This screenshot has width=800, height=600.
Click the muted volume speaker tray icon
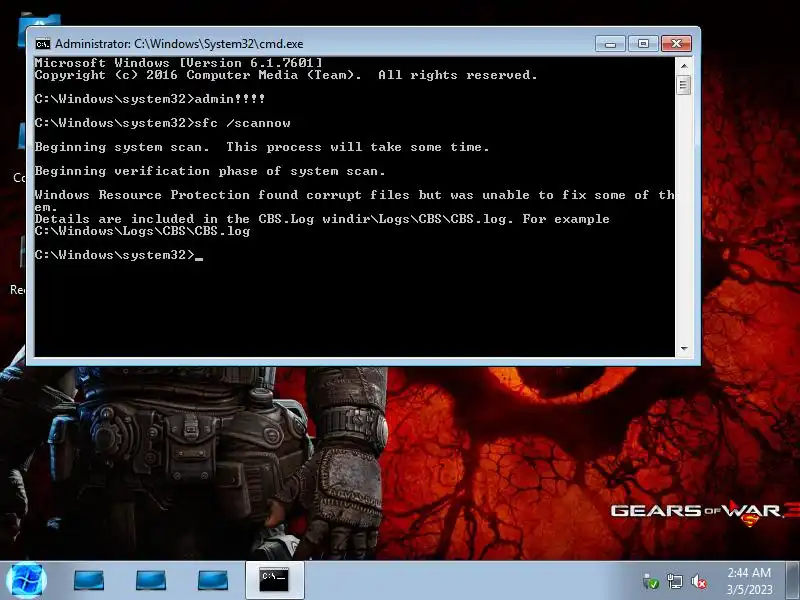[x=699, y=582]
